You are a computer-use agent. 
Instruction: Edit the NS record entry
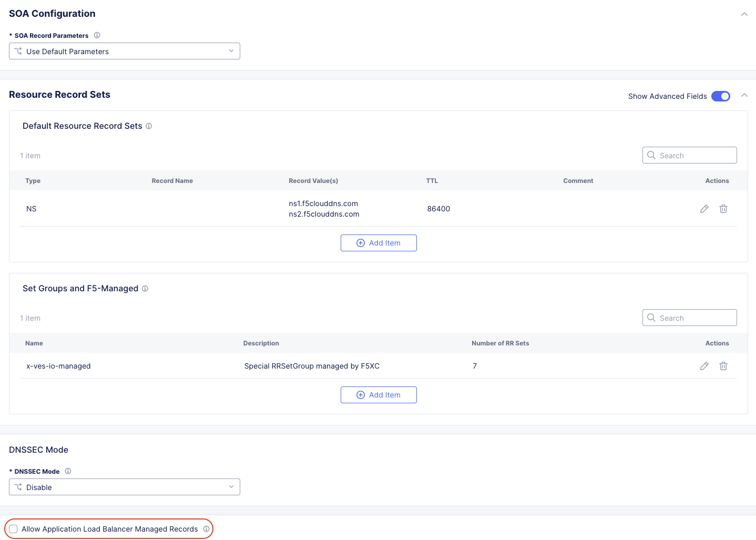[704, 209]
